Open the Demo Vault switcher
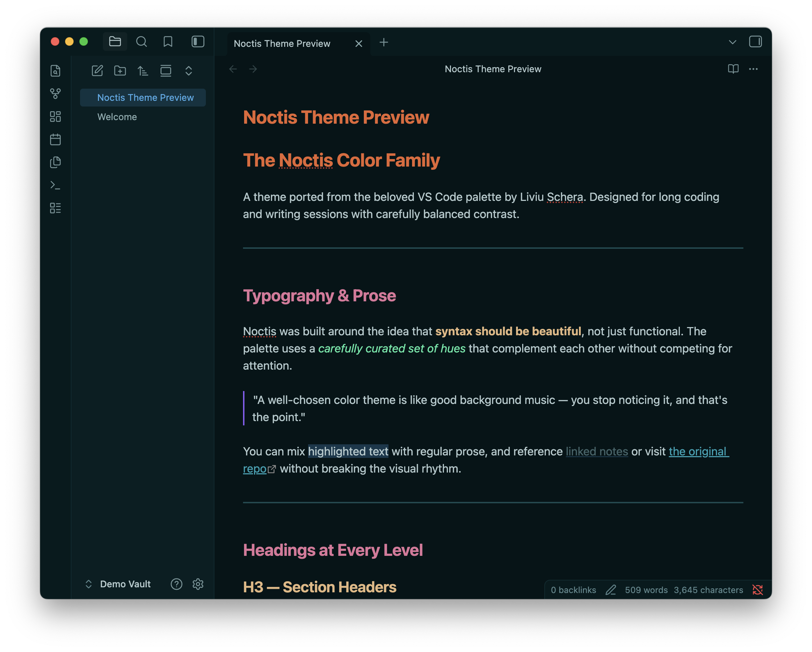 tap(118, 584)
